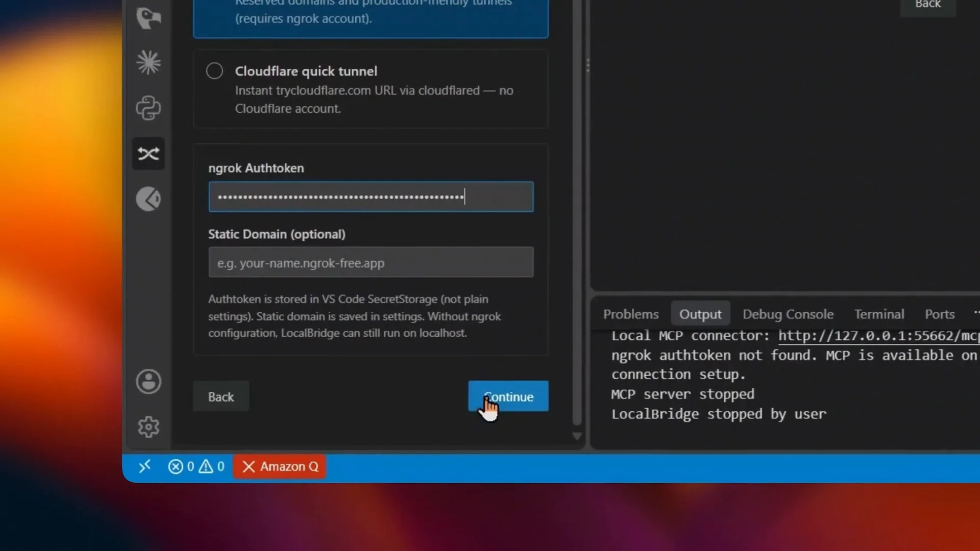
Task: Open the local MCP connector URL link
Action: [x=878, y=336]
